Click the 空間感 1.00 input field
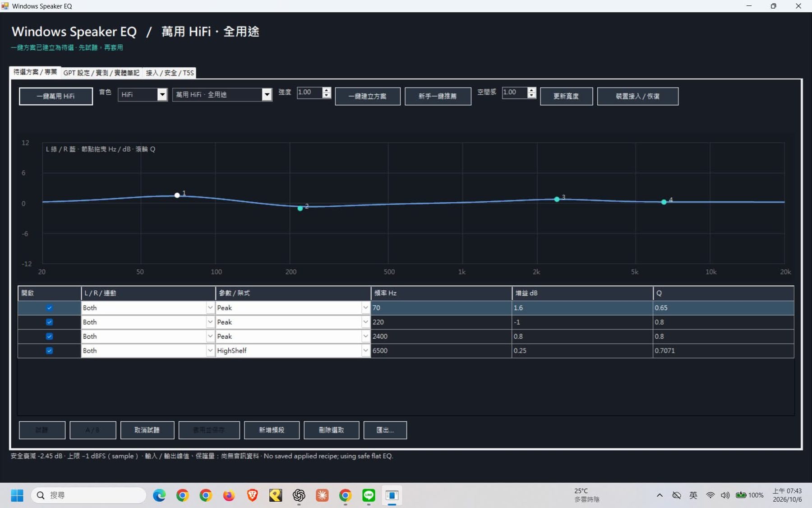 [x=515, y=92]
